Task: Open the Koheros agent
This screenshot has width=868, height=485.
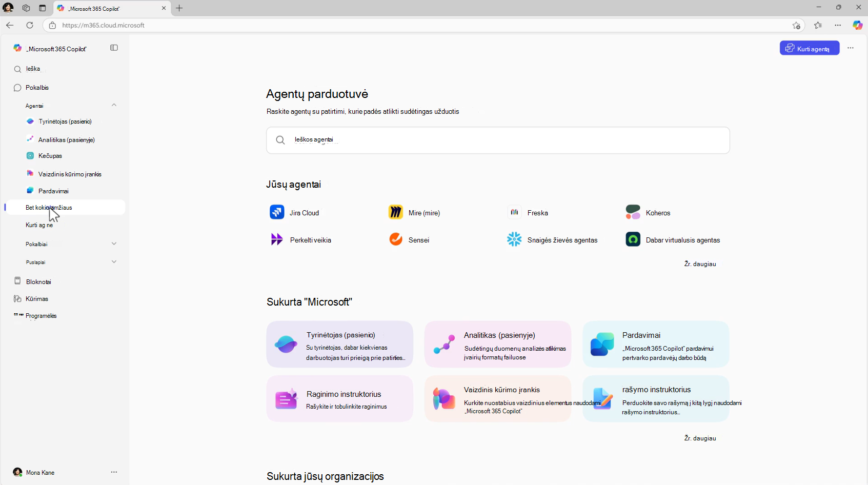Action: [x=648, y=212]
